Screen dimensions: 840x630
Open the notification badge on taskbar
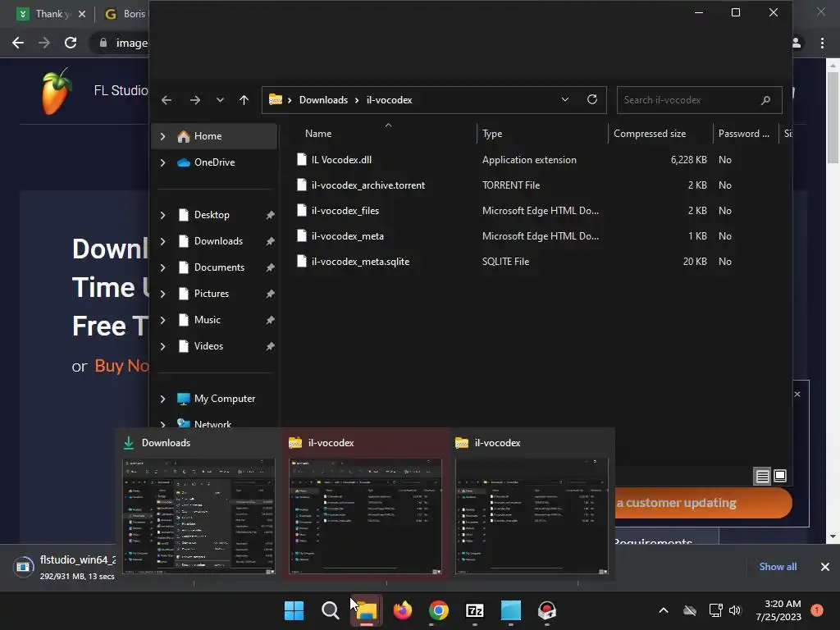[817, 609]
